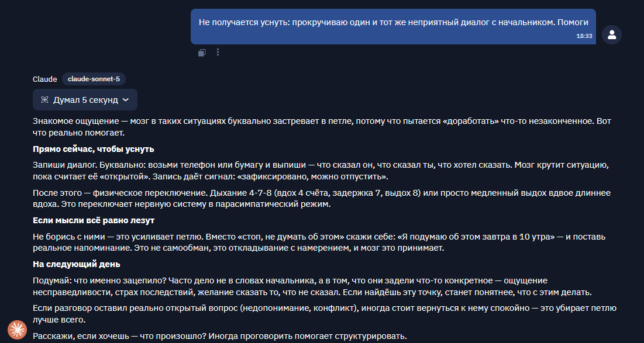Click the paragraph starting Не борись с ними
644x343 pixels.
pos(319,242)
